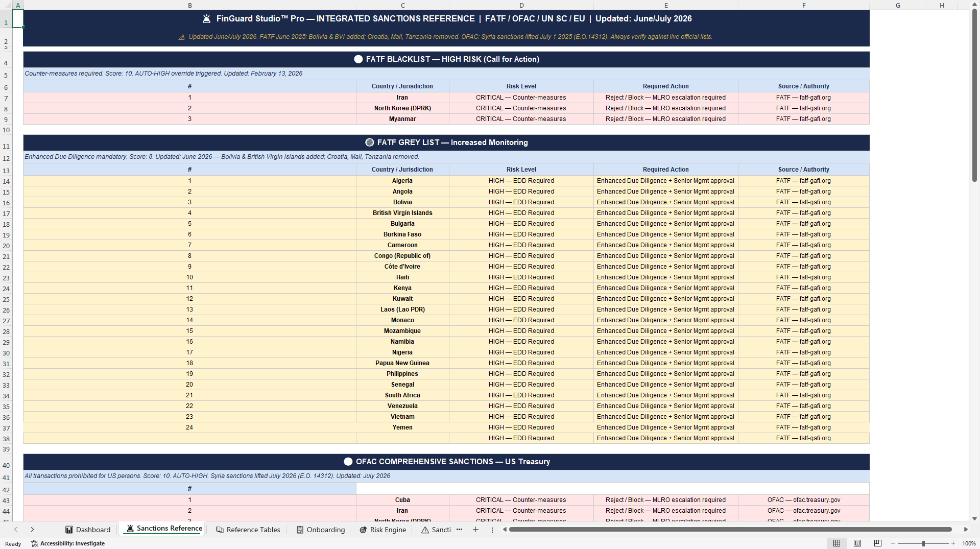Screen dimensions: 980x549
Task: Click the FATF source cell in Vietnam row
Action: tap(804, 417)
